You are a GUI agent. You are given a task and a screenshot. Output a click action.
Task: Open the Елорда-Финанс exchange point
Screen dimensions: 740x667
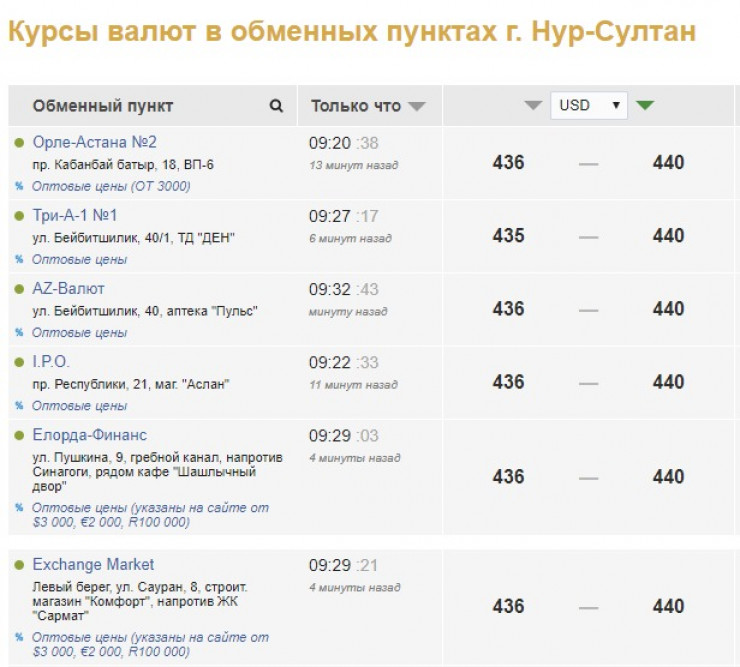pos(89,435)
